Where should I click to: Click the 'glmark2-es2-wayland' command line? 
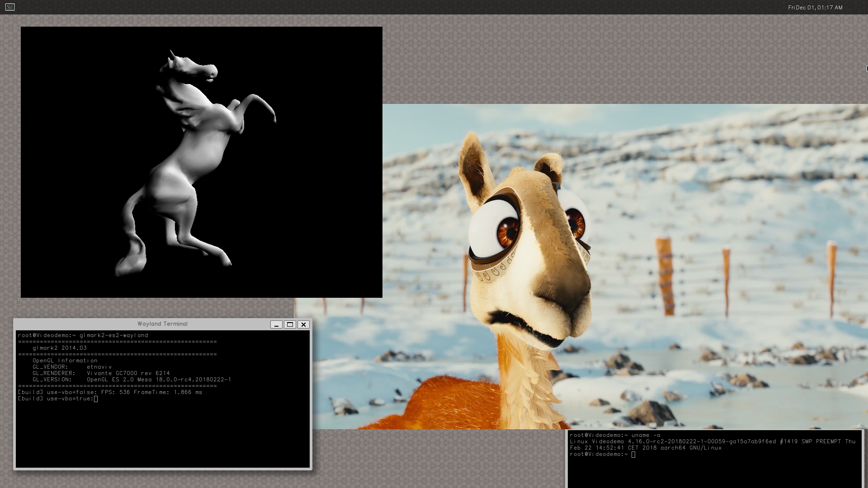(83, 335)
